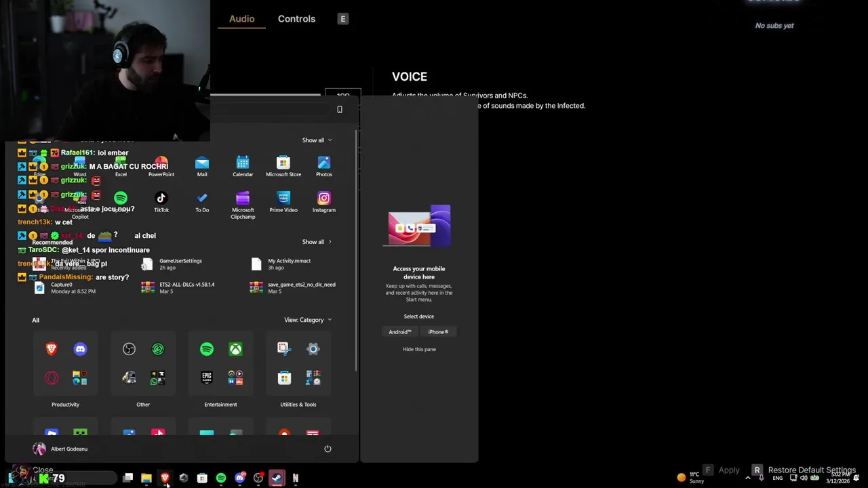Switch to Steam on the taskbar
Screen dimensions: 868x488
point(277,479)
